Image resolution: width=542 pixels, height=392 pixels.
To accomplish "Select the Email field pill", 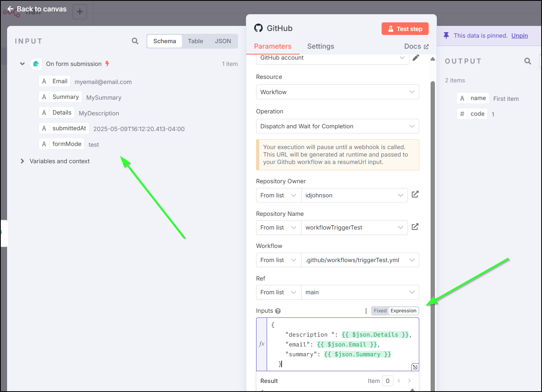I will coord(55,81).
